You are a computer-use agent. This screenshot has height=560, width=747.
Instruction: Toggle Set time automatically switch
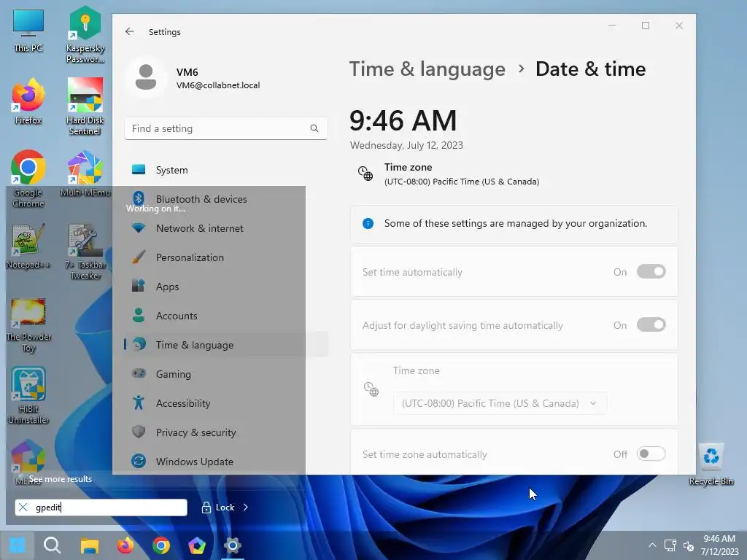651,272
